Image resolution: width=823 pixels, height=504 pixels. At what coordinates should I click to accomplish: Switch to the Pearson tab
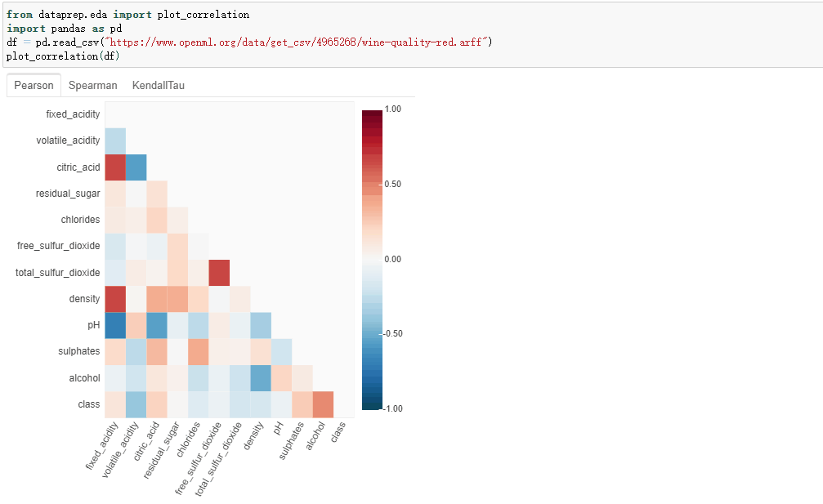pos(34,85)
